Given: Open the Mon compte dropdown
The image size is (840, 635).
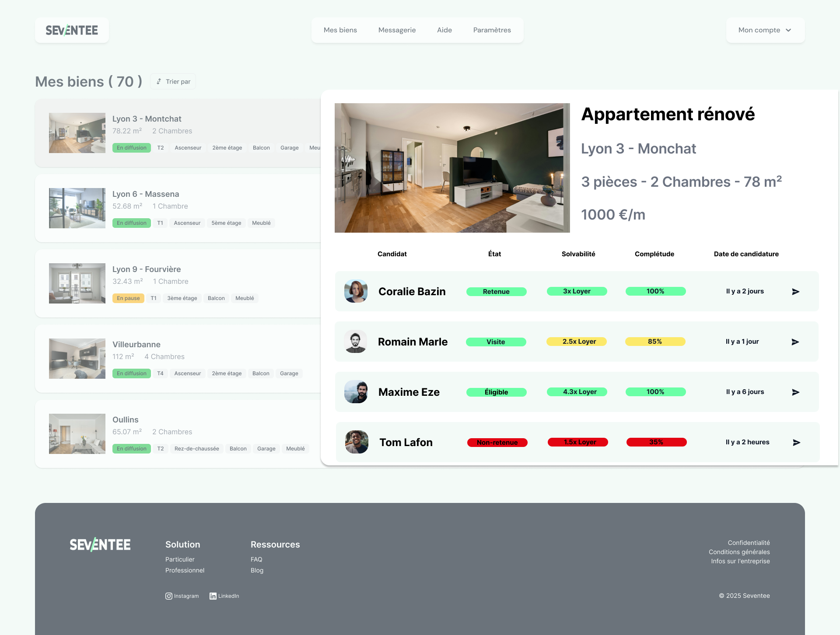Looking at the screenshot, I should coord(765,30).
